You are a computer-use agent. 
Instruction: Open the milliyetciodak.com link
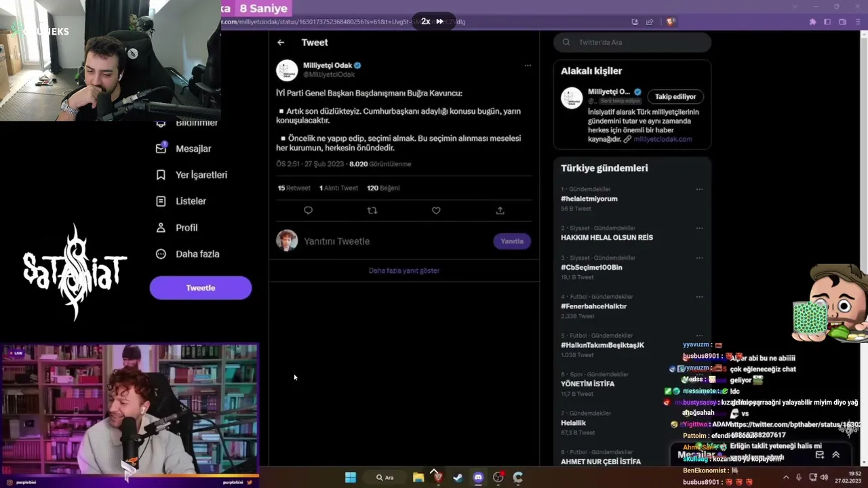[663, 140]
